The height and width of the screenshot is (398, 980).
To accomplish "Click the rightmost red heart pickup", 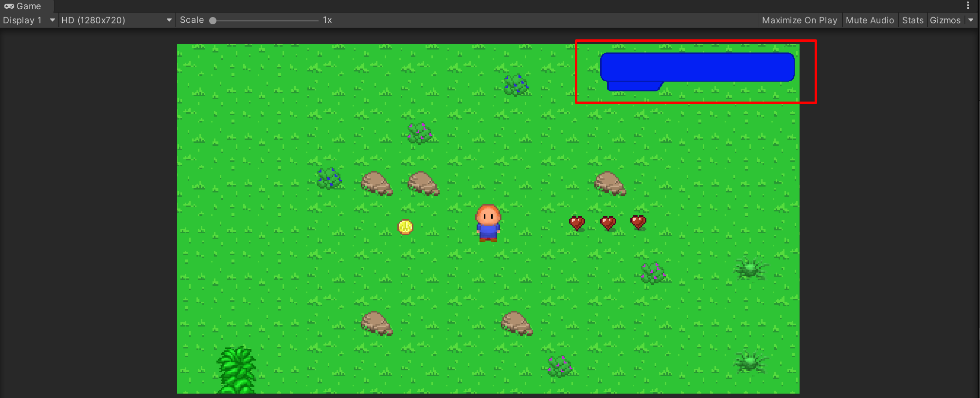I will (x=638, y=222).
